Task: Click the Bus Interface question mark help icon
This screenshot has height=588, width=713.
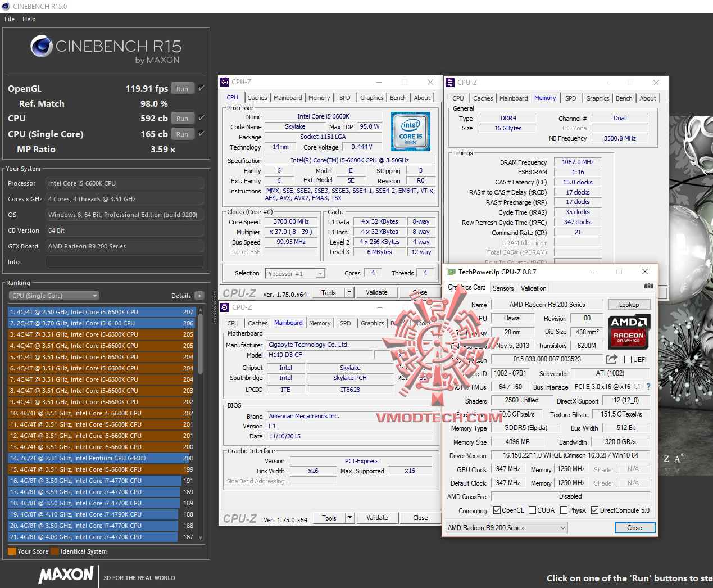Action: [648, 387]
